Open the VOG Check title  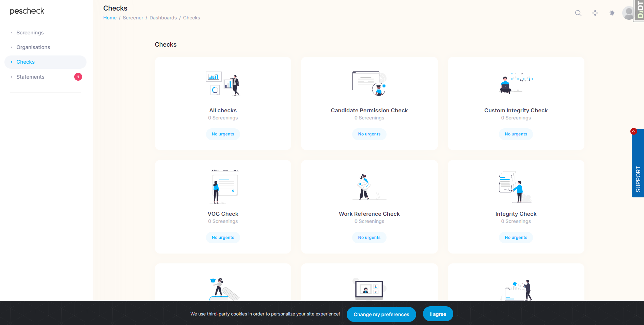[x=223, y=214]
